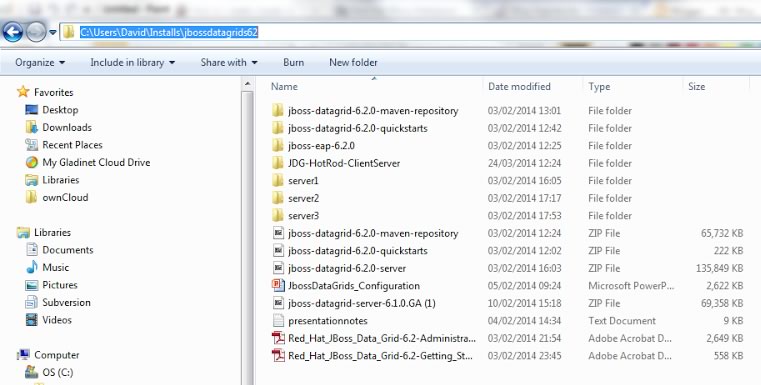The height and width of the screenshot is (385, 761).
Task: Select jboss-datagrid-6.2.0-server ZIP file icon
Action: [278, 268]
